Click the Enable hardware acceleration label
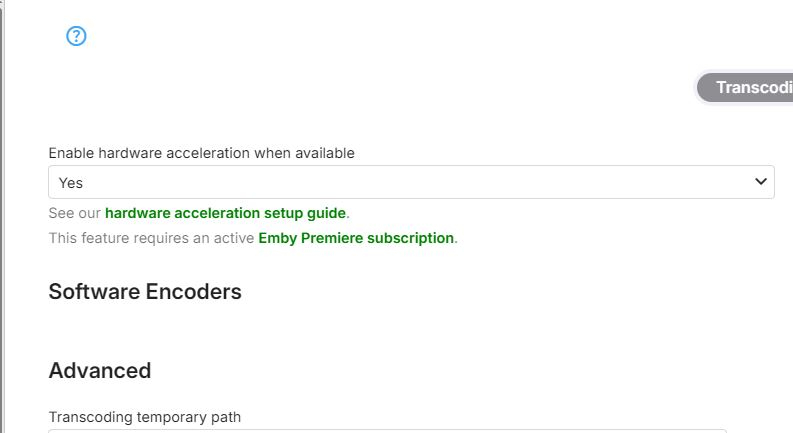This screenshot has height=433, width=793. pos(201,153)
